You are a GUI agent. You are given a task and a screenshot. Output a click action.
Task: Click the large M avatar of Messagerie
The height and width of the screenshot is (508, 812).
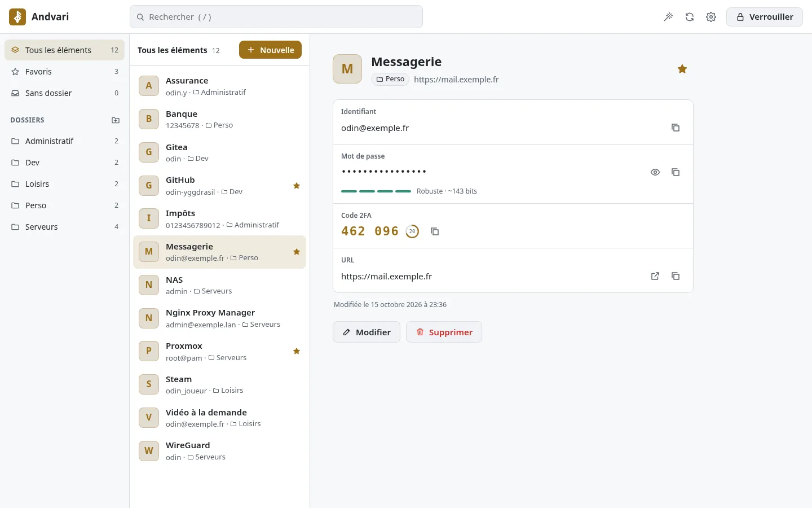[347, 69]
